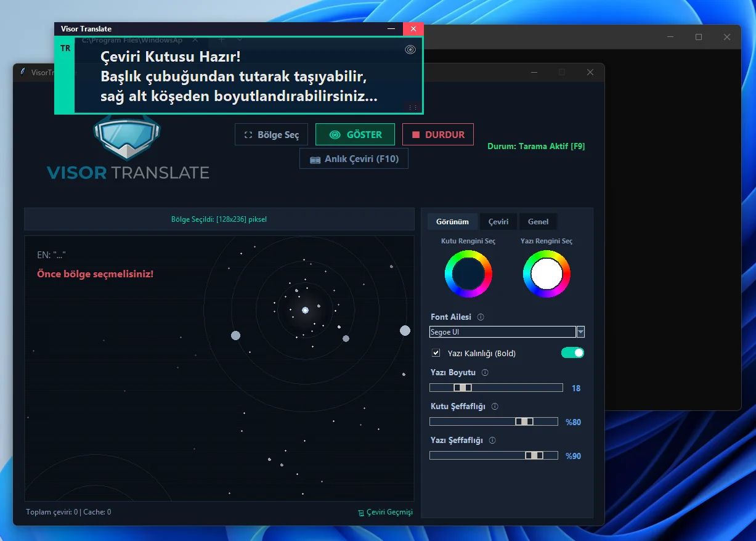Click the Yazı Şeffaflığı slider handle

[x=534, y=455]
